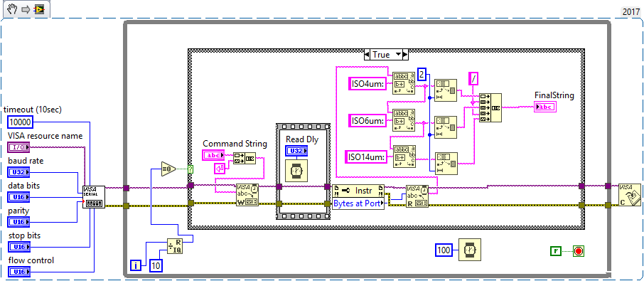Image resolution: width=644 pixels, height=281 pixels.
Task: Select the Wait function inside Read Dly frame
Action: tap(296, 171)
